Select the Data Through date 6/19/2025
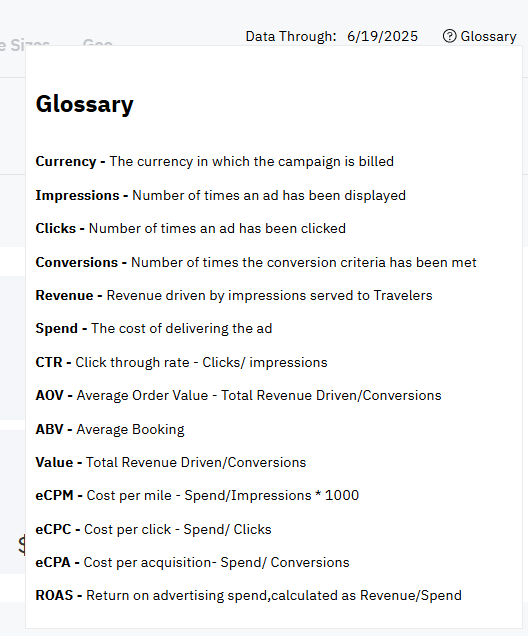The width and height of the screenshot is (528, 636). click(x=382, y=36)
